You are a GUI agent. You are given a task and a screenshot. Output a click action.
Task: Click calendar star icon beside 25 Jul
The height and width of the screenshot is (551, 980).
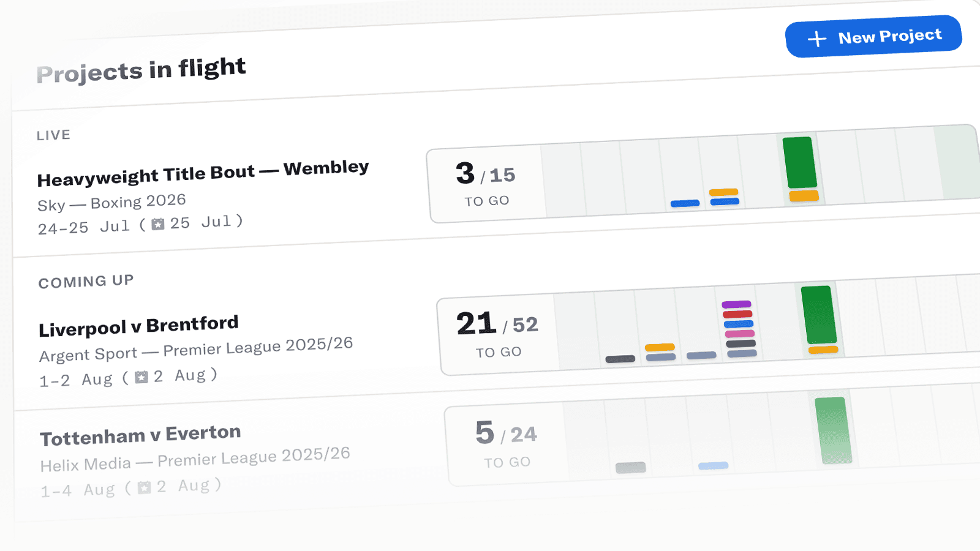click(x=158, y=224)
